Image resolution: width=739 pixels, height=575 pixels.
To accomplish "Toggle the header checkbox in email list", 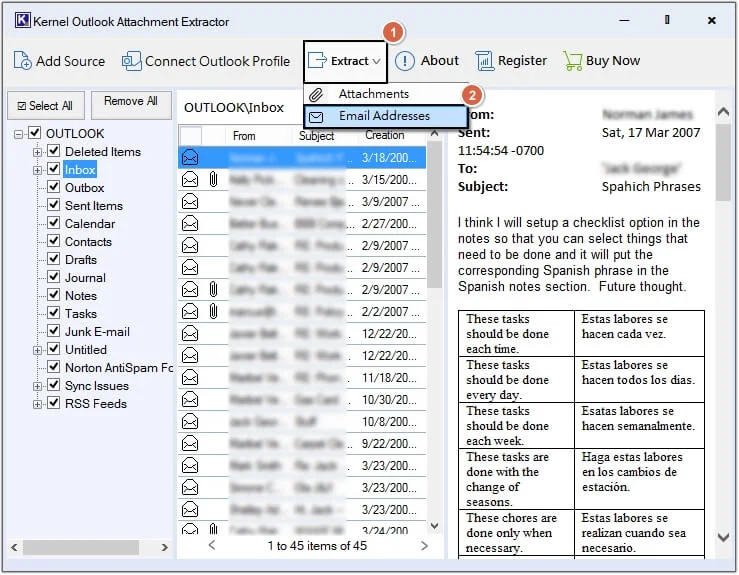I will [190, 136].
